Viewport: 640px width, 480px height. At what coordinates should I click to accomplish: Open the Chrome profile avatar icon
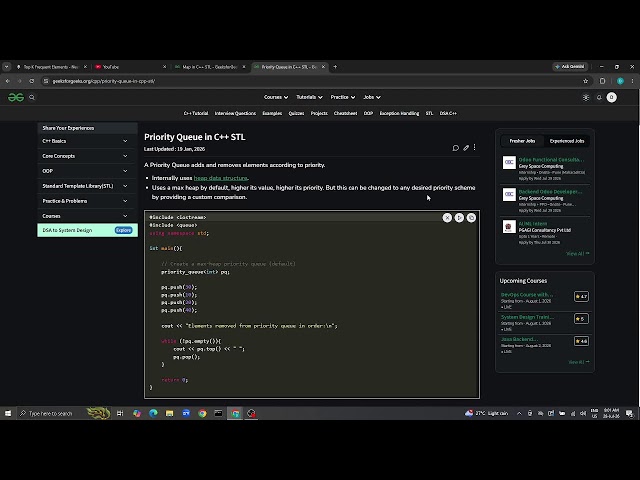pos(620,81)
